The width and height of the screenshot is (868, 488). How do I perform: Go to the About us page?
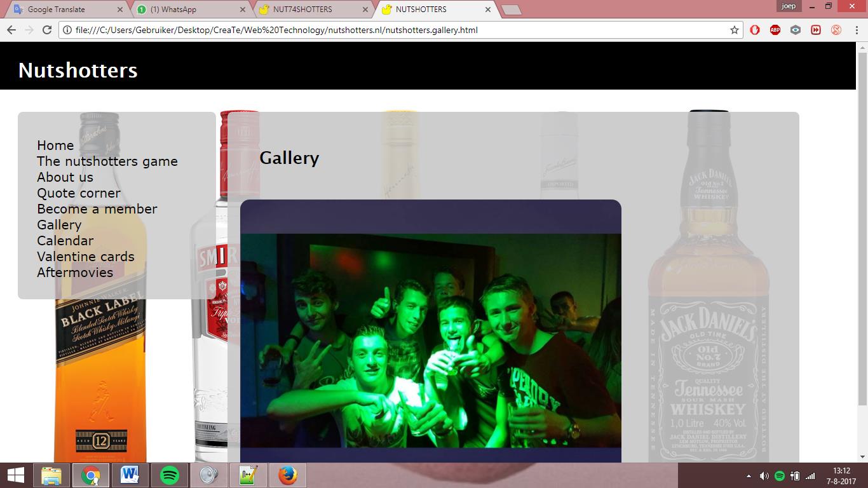(x=65, y=177)
